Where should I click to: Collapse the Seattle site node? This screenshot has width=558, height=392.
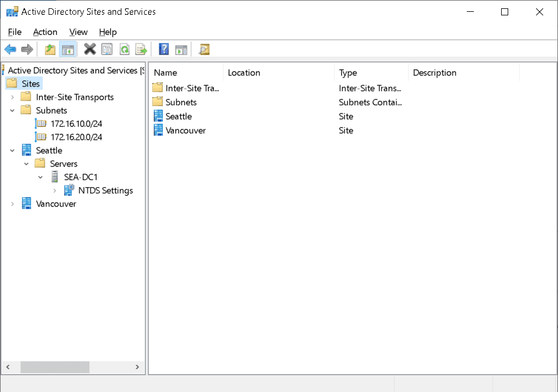(12, 150)
